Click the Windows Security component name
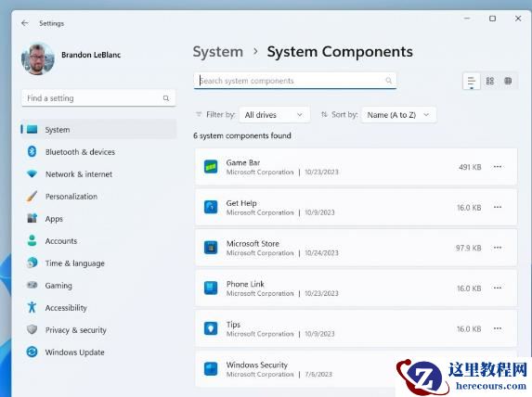 click(x=257, y=365)
